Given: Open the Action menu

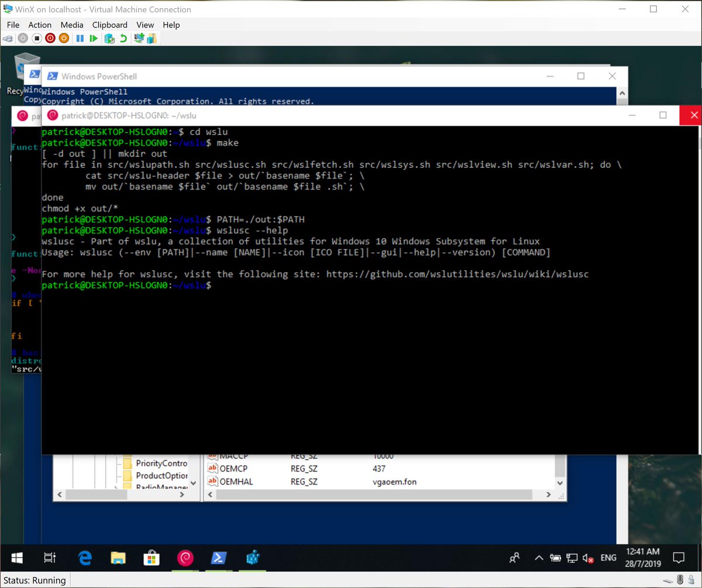Looking at the screenshot, I should click(40, 25).
